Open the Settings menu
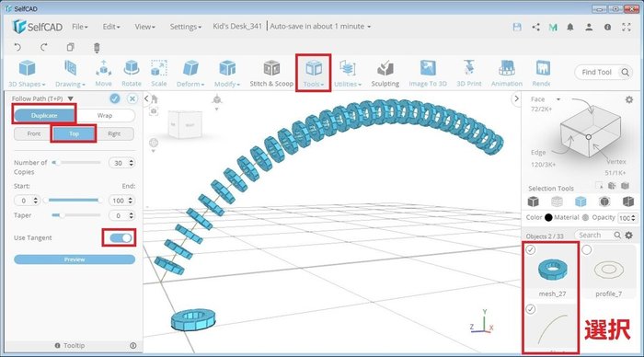The image size is (644, 357). click(x=186, y=27)
